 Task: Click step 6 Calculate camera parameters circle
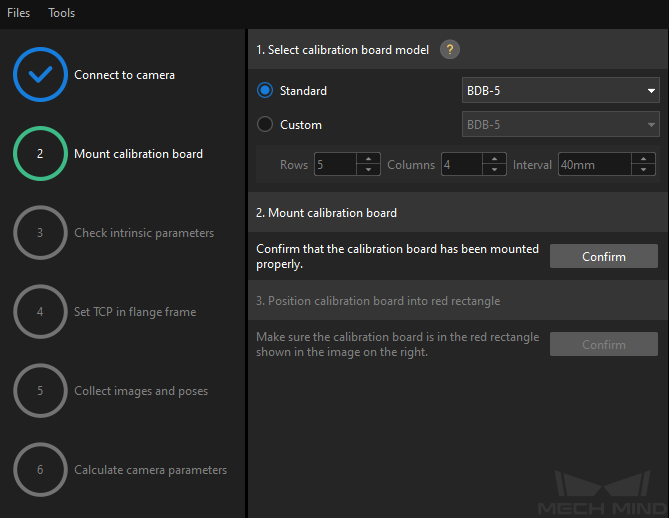point(40,469)
